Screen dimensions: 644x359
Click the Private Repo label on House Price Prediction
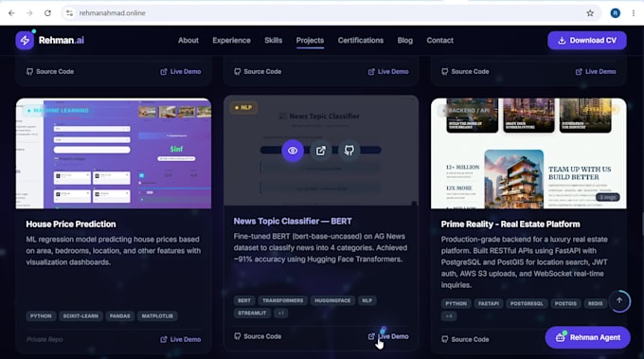coord(45,339)
